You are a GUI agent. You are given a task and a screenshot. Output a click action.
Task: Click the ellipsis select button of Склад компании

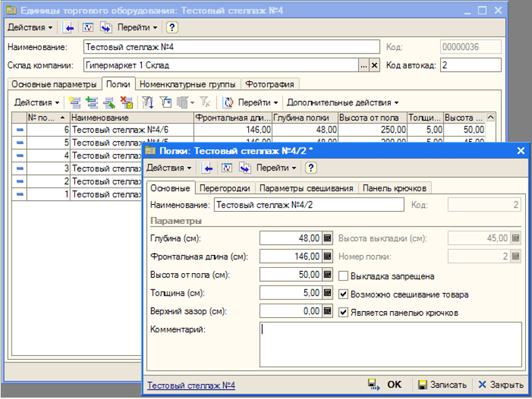click(364, 65)
